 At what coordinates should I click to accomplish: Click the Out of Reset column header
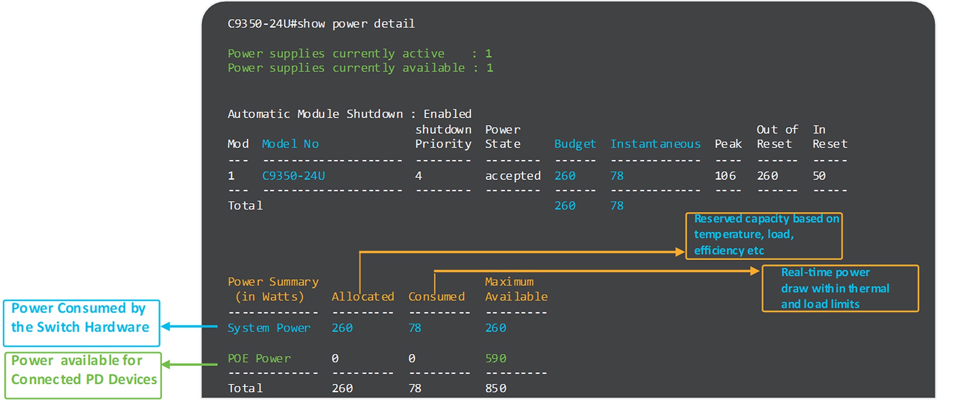point(777,137)
